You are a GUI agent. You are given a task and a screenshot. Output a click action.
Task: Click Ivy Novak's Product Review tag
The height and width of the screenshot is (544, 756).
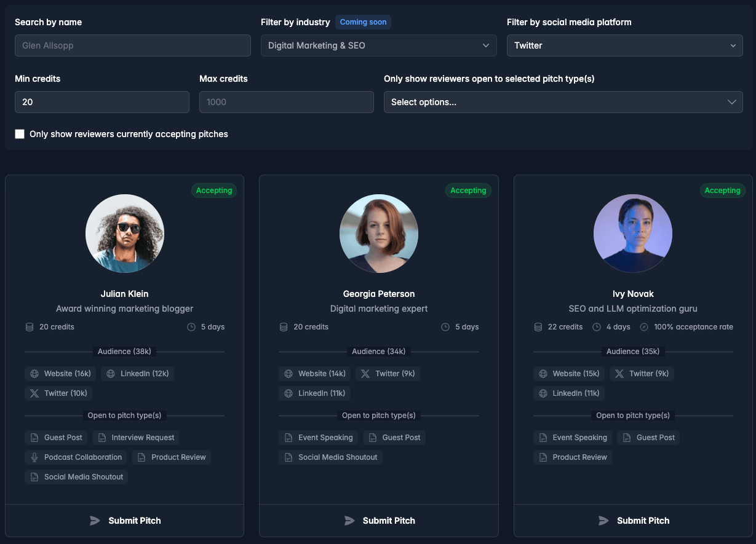pos(573,457)
